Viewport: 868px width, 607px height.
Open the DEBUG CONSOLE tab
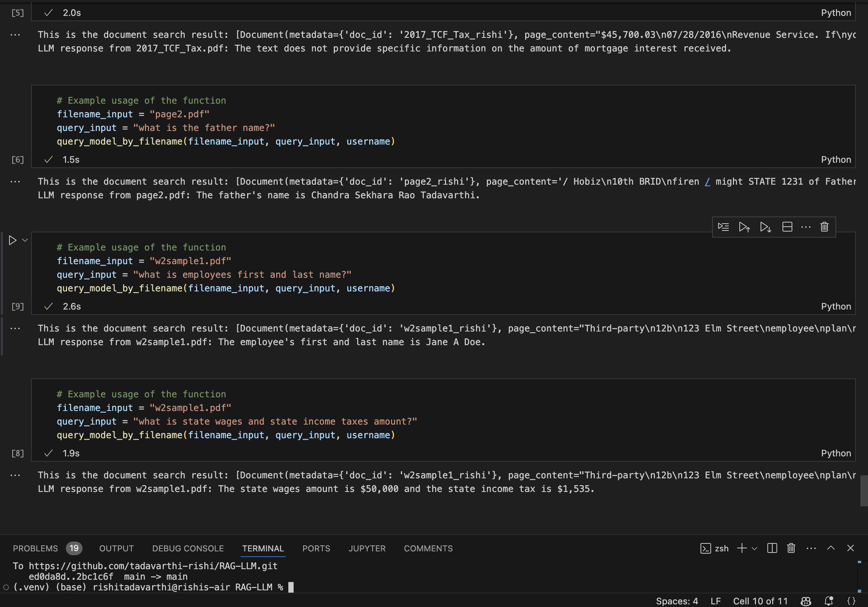click(187, 548)
